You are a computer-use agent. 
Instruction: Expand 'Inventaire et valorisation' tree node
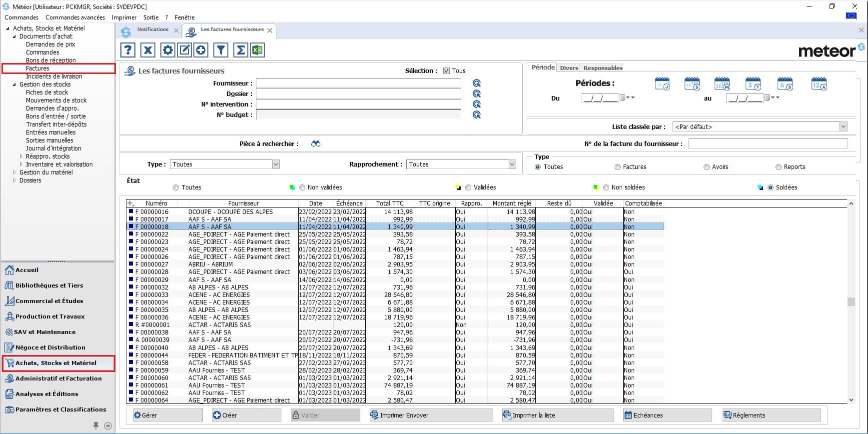21,164
